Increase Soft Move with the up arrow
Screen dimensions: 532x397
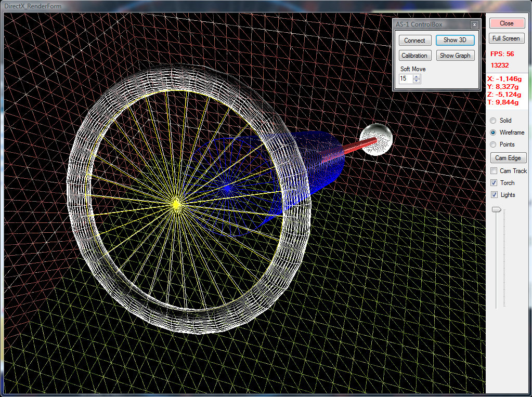pos(417,77)
